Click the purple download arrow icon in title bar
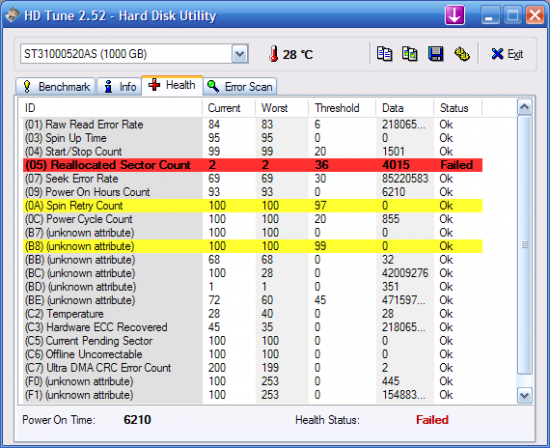Image resolution: width=550 pixels, height=448 pixels. click(455, 15)
